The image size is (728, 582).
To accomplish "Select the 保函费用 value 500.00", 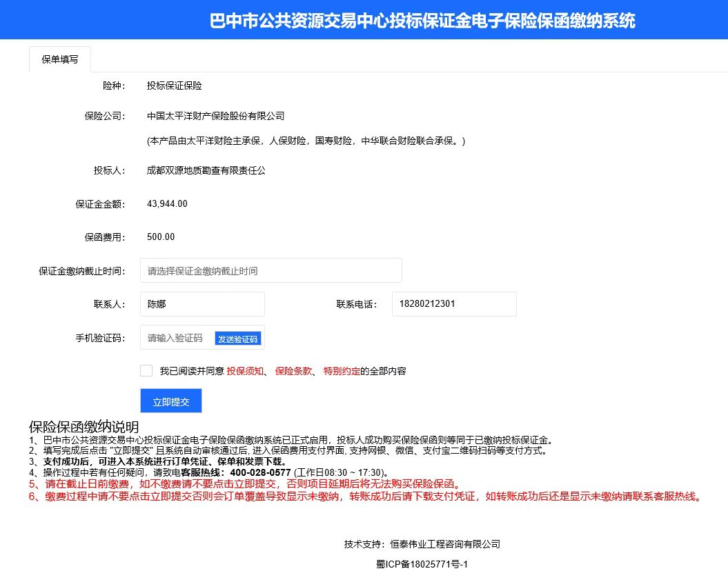I will point(161,237).
